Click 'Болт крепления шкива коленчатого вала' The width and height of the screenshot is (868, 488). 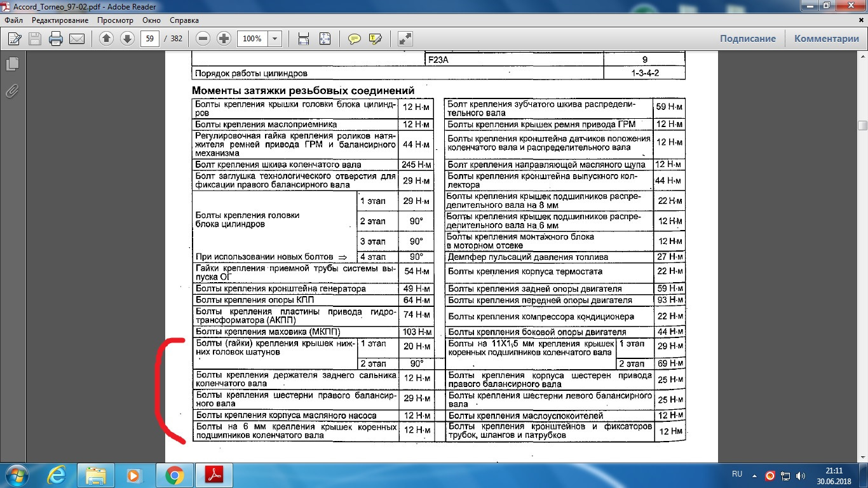[278, 165]
